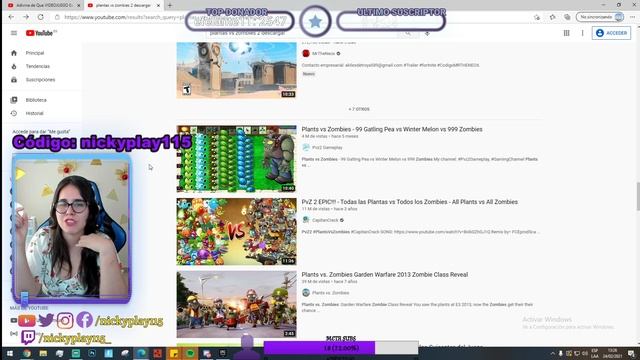Open Biblioteca in the sidebar

tap(36, 100)
